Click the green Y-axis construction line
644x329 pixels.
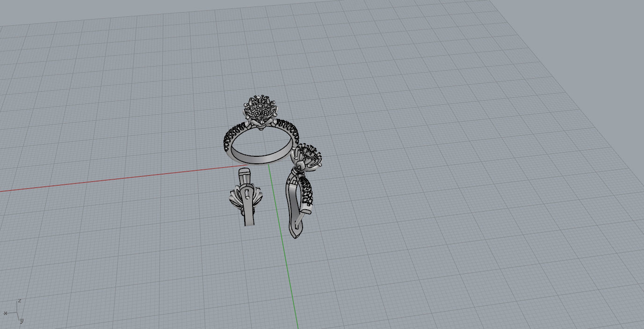point(283,246)
